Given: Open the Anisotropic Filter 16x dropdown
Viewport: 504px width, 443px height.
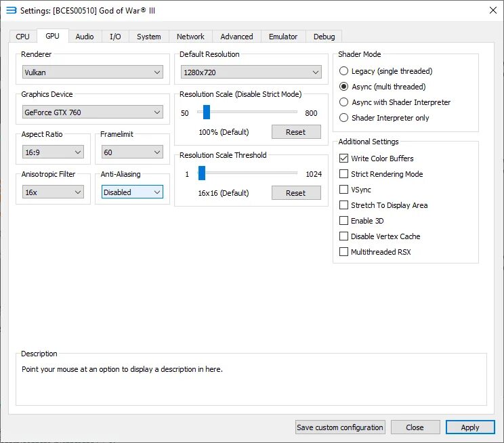Looking at the screenshot, I should coord(53,192).
